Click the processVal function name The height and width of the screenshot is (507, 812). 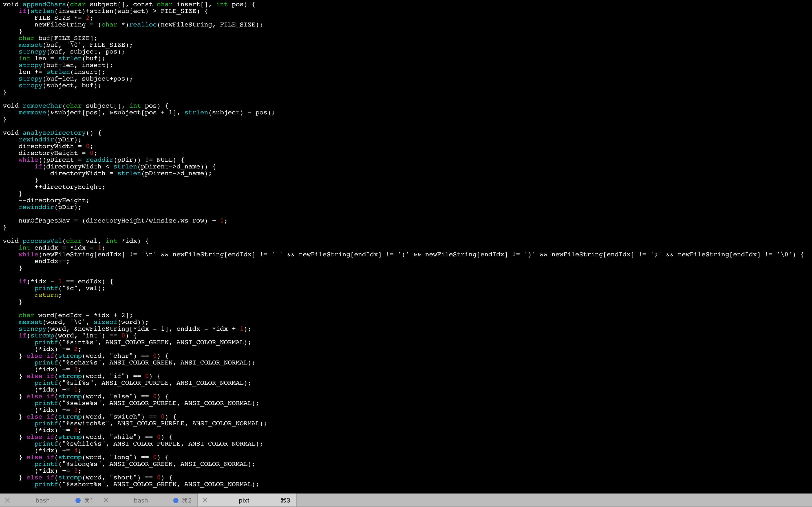pyautogui.click(x=42, y=241)
